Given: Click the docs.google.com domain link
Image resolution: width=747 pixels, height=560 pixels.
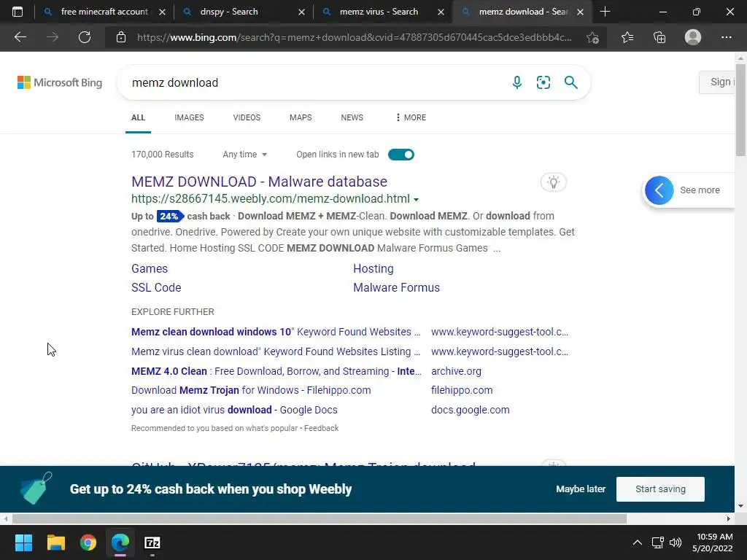Looking at the screenshot, I should point(471,410).
